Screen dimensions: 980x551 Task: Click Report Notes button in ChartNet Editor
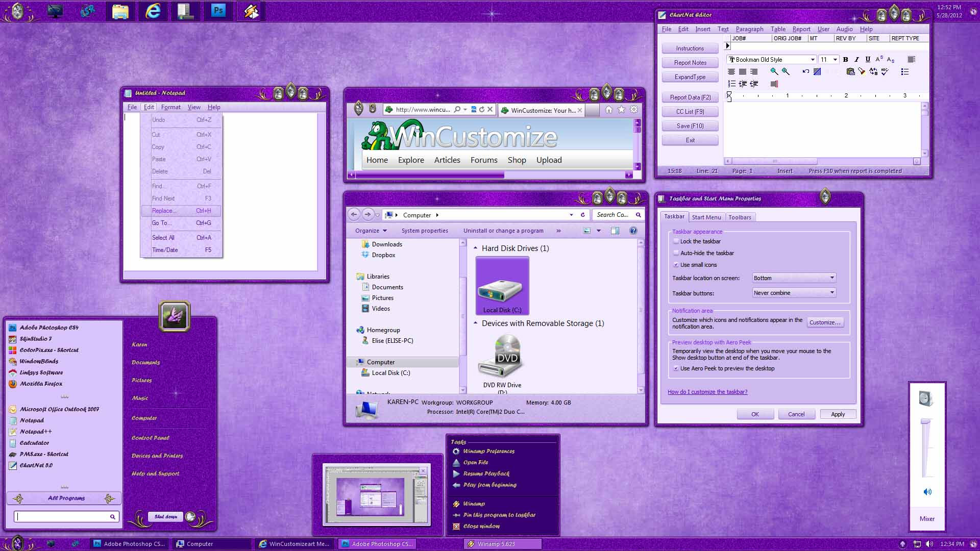[690, 63]
